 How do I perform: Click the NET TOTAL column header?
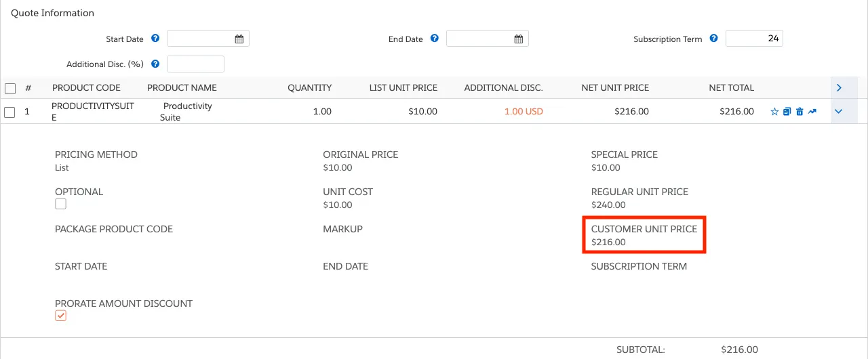click(x=731, y=88)
